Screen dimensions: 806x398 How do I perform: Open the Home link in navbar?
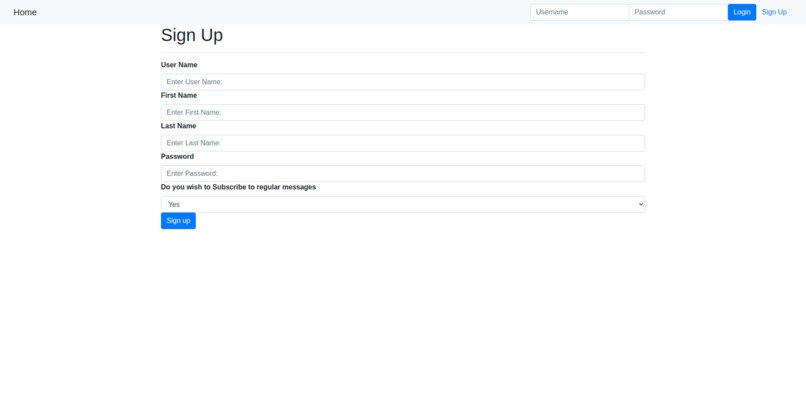[25, 12]
